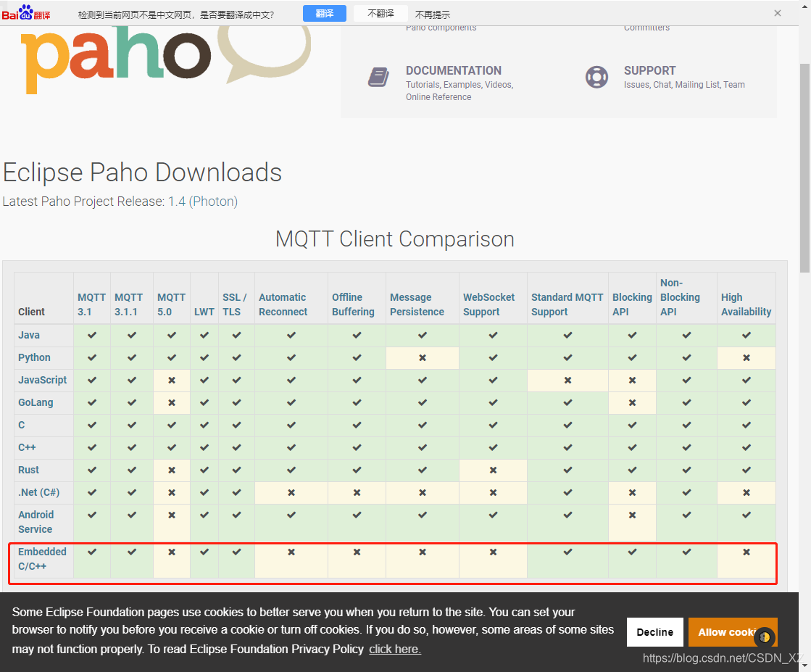The height and width of the screenshot is (672, 811).
Task: Click the Python Message Persistence cross mark
Action: pyautogui.click(x=423, y=357)
